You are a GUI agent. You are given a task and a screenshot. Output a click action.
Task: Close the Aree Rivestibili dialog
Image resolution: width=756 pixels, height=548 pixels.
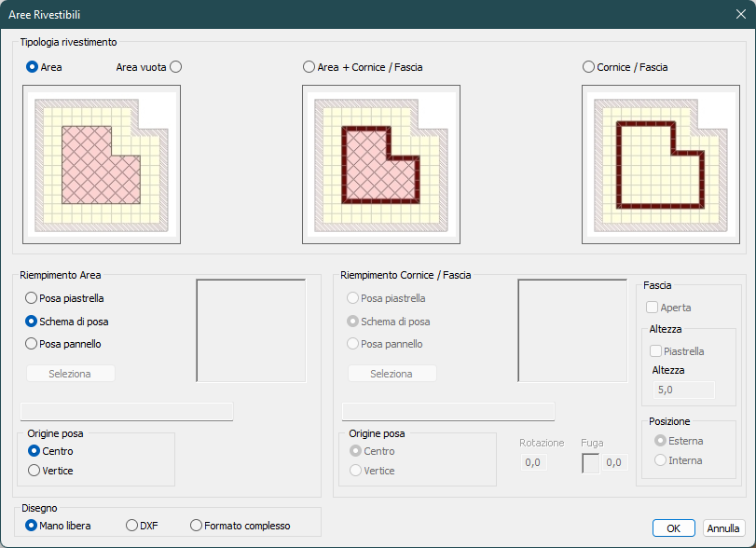pyautogui.click(x=741, y=15)
